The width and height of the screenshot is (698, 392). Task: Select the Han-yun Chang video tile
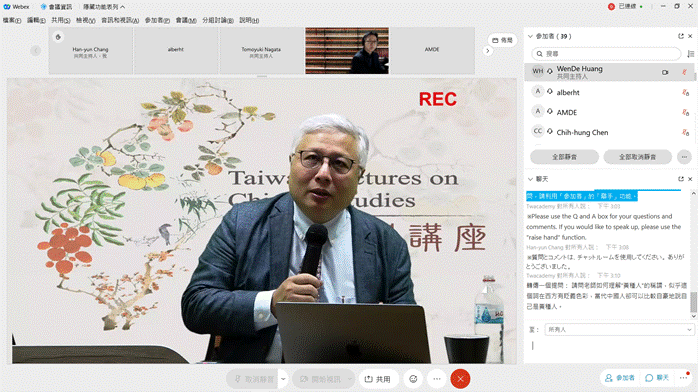[x=90, y=51]
